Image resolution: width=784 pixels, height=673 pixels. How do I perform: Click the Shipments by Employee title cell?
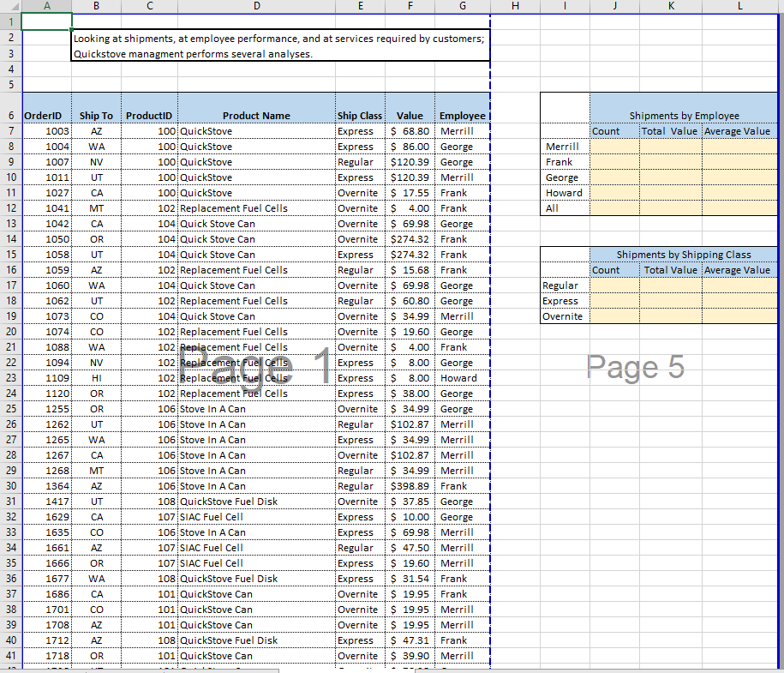coord(684,116)
